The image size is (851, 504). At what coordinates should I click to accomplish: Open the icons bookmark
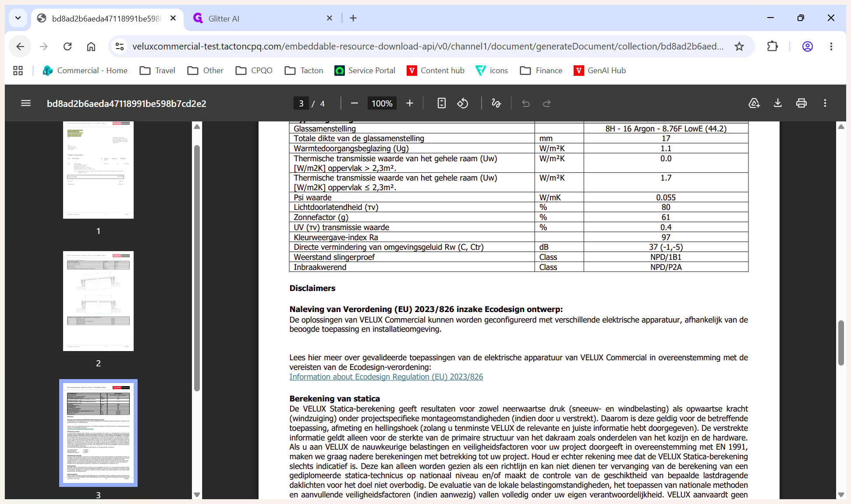pyautogui.click(x=492, y=71)
